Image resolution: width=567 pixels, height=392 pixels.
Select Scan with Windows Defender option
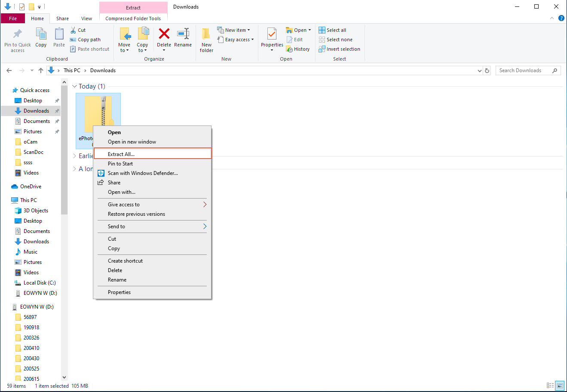(143, 173)
